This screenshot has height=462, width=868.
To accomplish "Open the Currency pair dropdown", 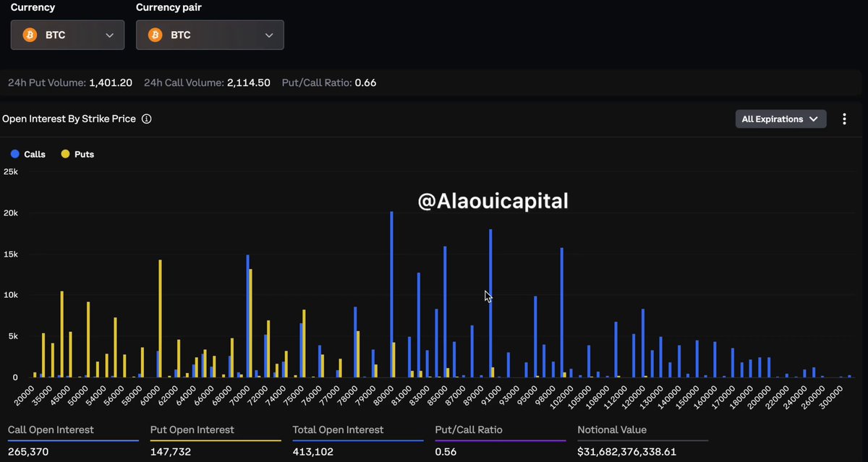I will 210,35.
